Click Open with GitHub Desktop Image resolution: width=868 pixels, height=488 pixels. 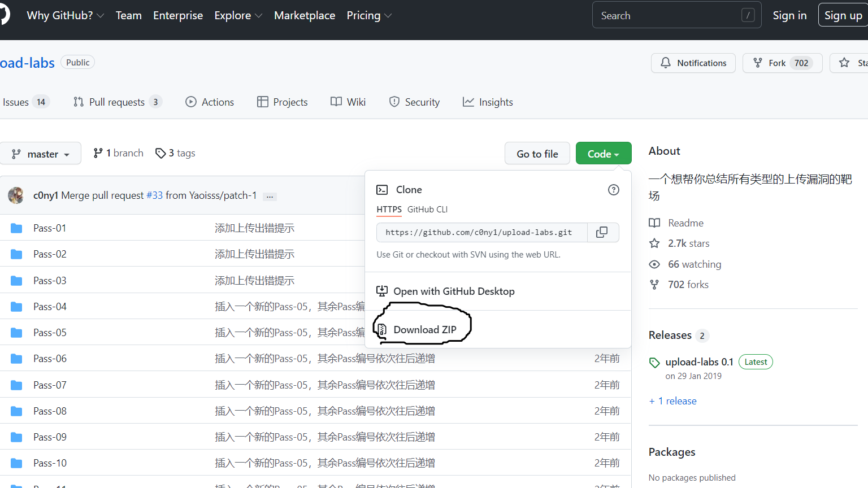[x=445, y=291]
